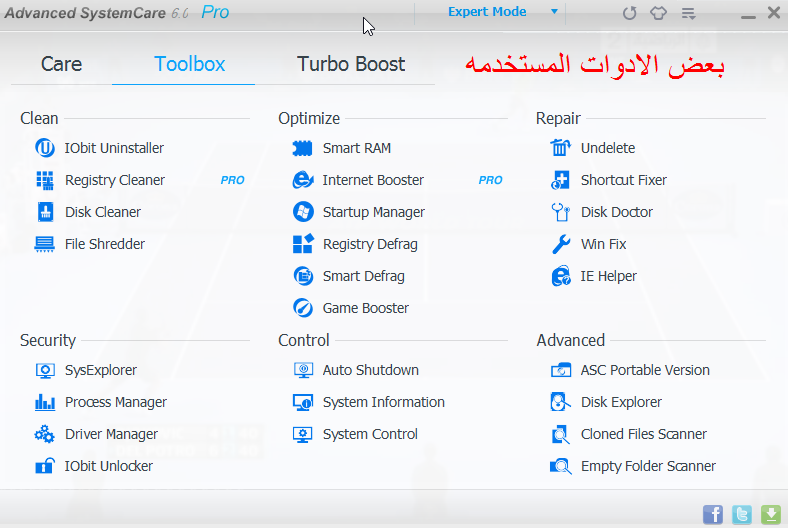Click the PRO badge beside Internet Booster
788x528 pixels.
coord(490,180)
